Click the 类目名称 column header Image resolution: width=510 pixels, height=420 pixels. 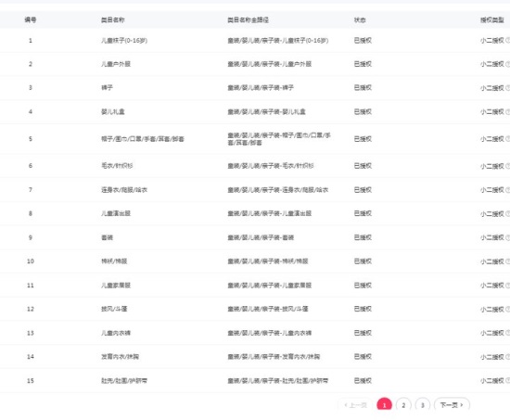coord(112,19)
